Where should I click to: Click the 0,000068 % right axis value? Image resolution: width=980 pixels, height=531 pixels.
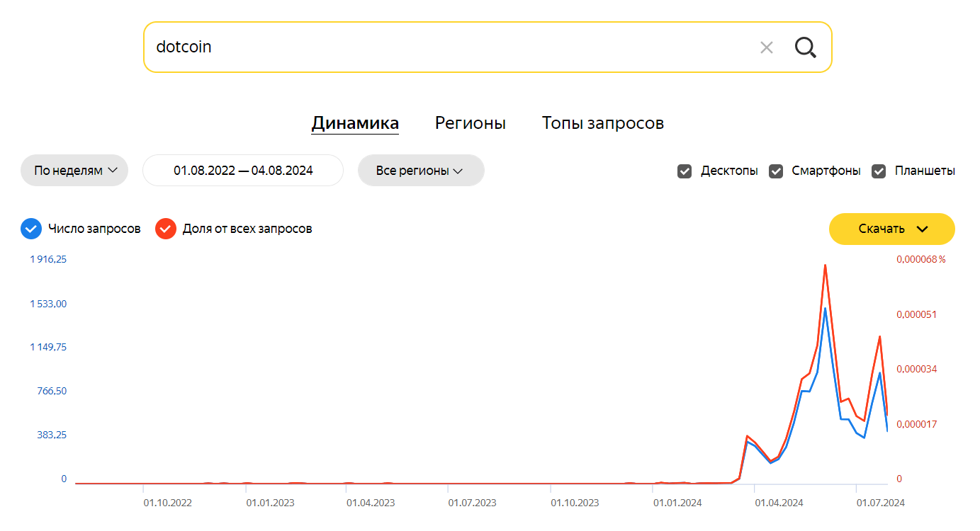click(920, 259)
